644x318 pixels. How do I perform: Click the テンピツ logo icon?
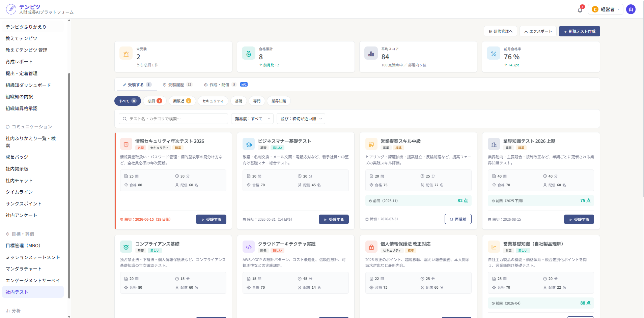[x=11, y=9]
